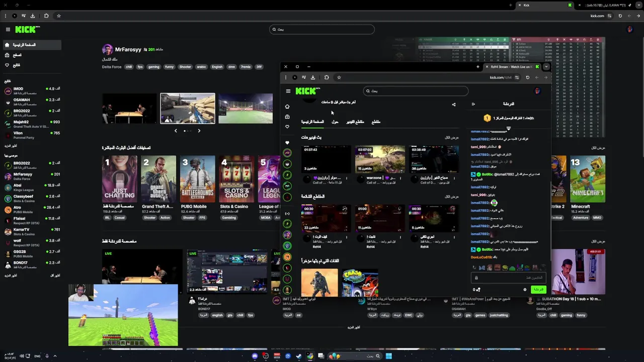
Task: Open Slots & Casino category card
Action: (236, 179)
